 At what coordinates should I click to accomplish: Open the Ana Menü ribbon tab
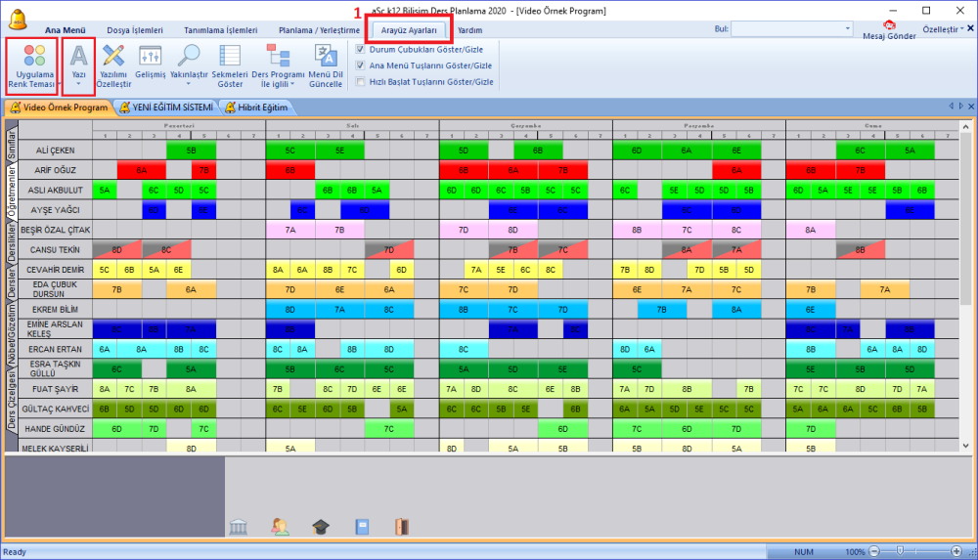point(65,30)
